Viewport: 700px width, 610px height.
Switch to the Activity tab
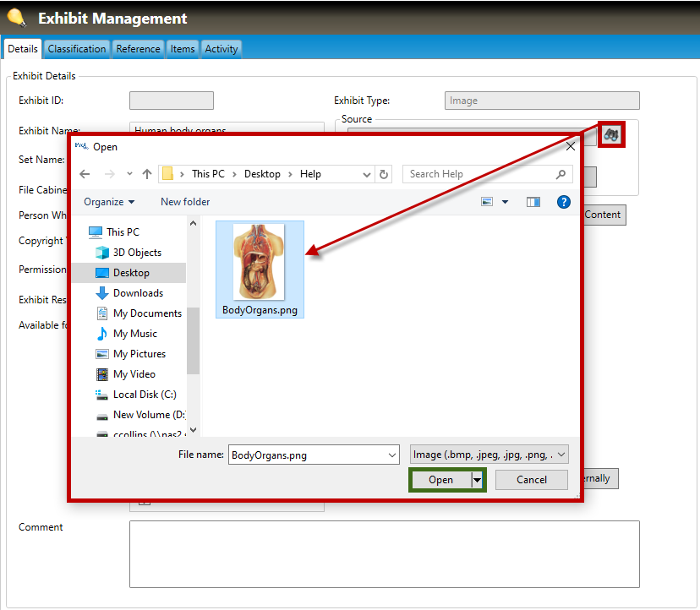click(221, 49)
